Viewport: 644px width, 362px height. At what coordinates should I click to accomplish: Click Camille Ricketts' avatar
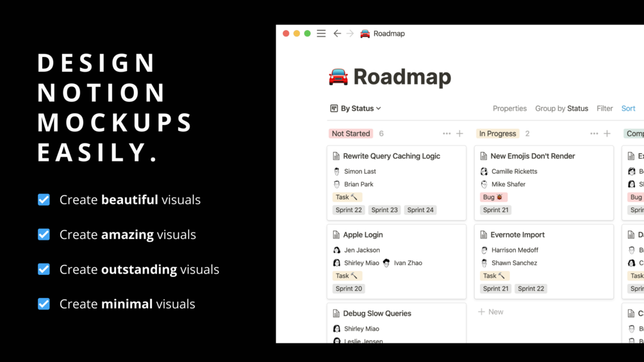coord(484,172)
